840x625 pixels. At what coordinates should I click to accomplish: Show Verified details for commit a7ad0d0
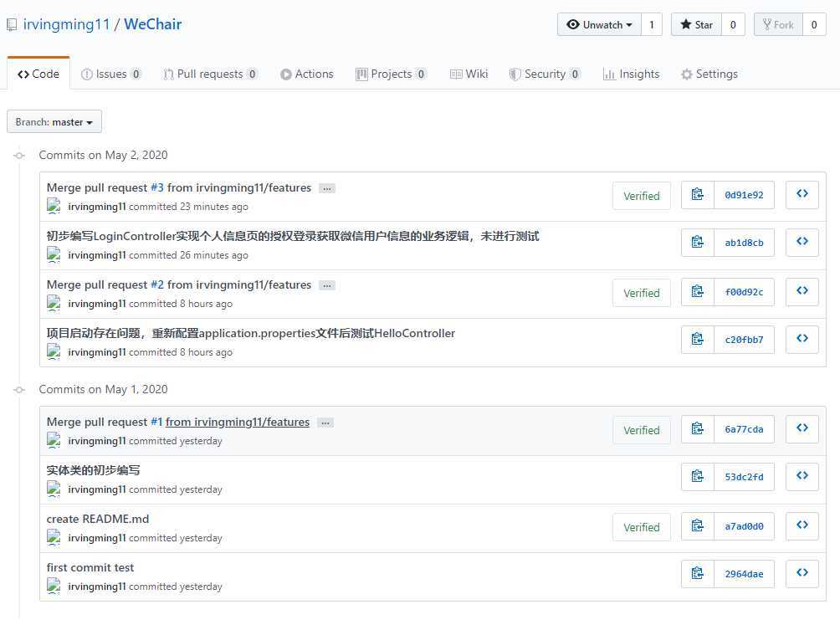pos(641,527)
